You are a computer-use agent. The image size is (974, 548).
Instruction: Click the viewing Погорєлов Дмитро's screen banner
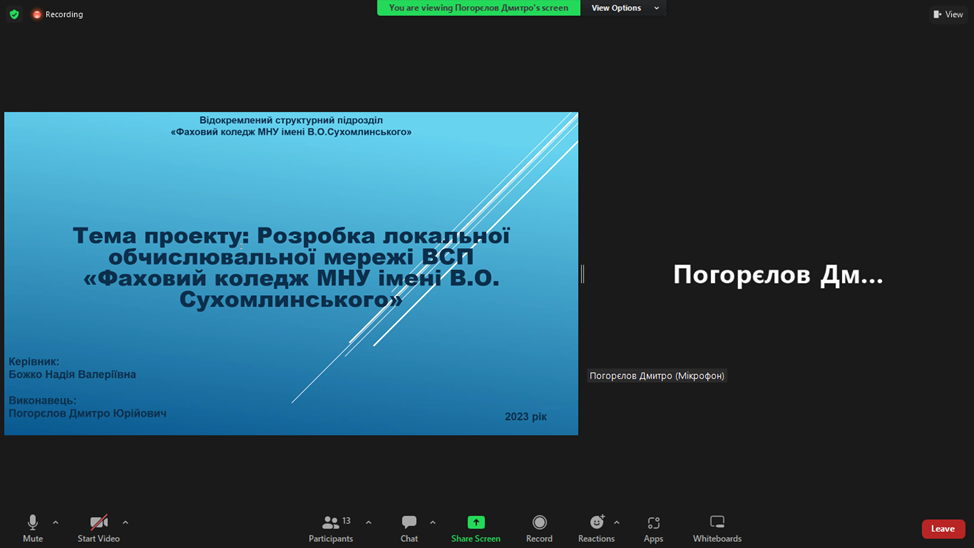click(x=478, y=8)
